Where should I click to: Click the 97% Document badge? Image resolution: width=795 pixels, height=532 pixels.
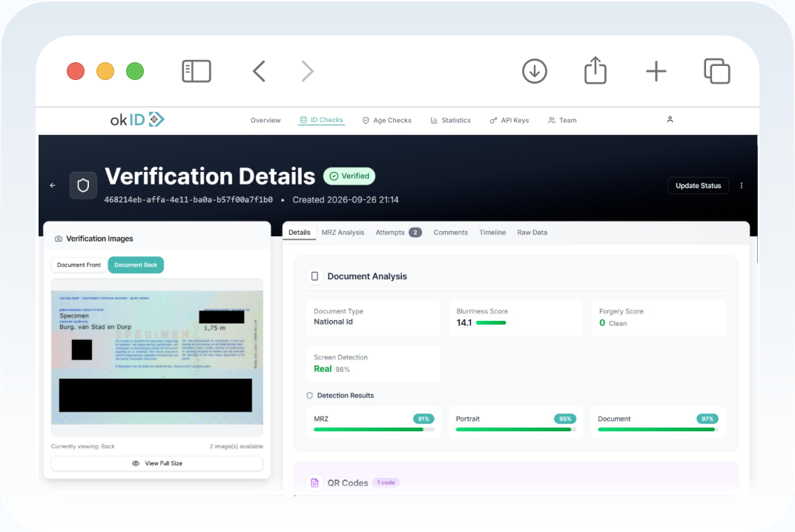[707, 419]
